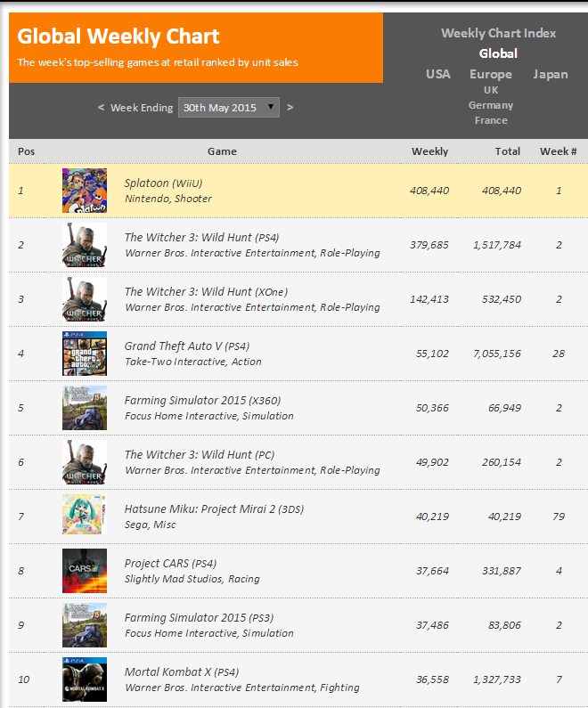Click the weekly value 36,558
Viewport: 588px width, 708px height.
coord(432,680)
